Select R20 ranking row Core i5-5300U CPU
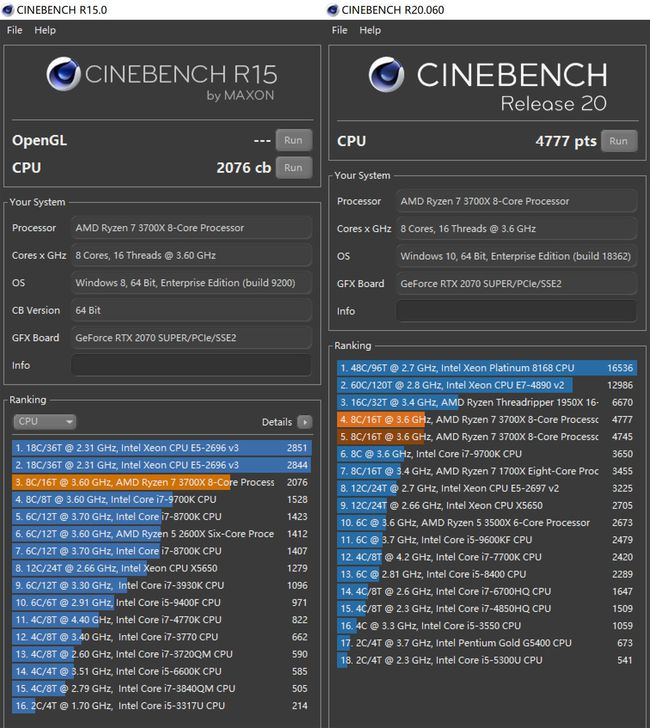 pos(487,660)
